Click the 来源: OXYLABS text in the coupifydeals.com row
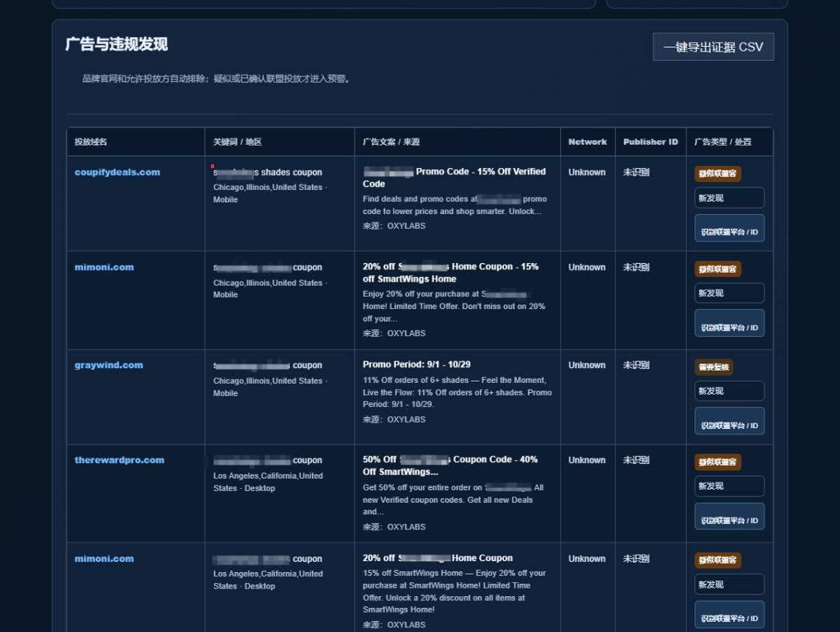840x632 pixels. (x=394, y=226)
